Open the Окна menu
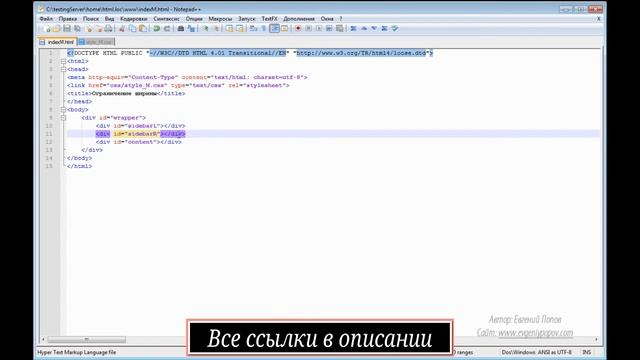Screen dimensions: 640x360 tap(327, 19)
